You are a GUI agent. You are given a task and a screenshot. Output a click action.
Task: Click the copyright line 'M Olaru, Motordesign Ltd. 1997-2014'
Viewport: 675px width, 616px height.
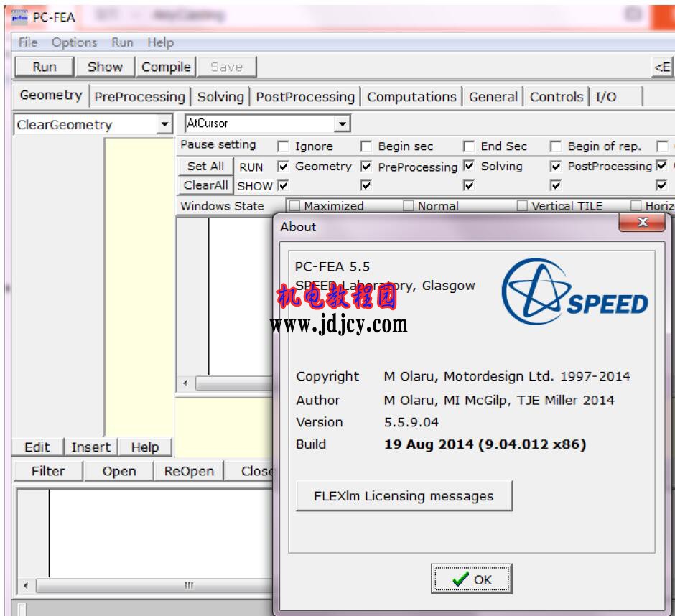(x=507, y=377)
